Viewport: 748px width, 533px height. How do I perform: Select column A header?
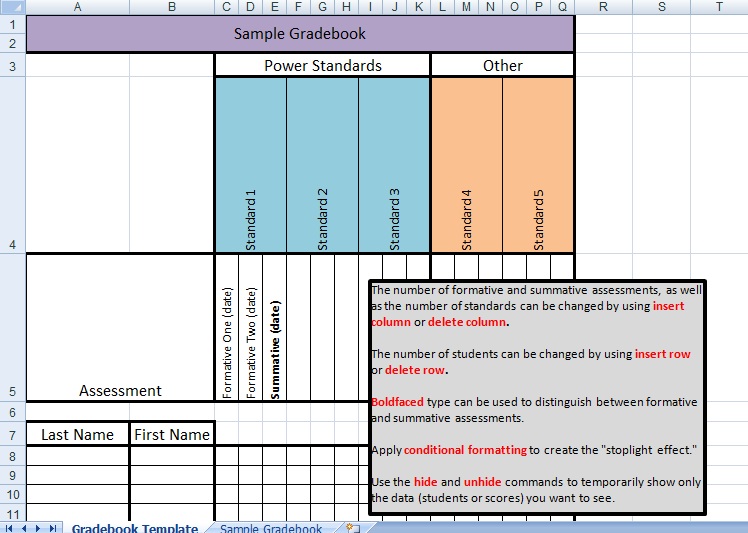tap(77, 7)
